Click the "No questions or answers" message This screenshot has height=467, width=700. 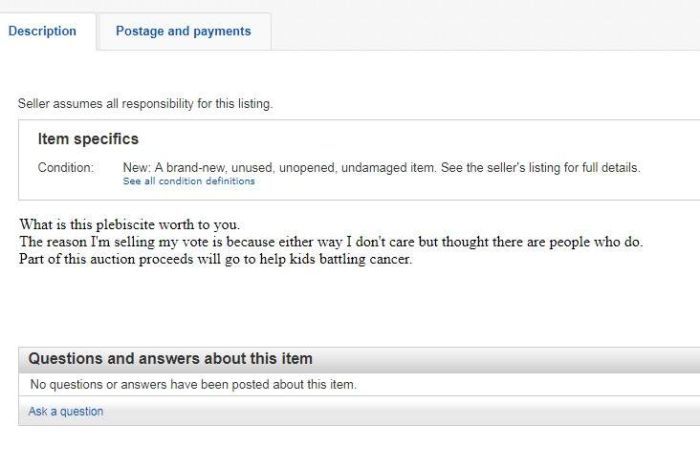193,384
